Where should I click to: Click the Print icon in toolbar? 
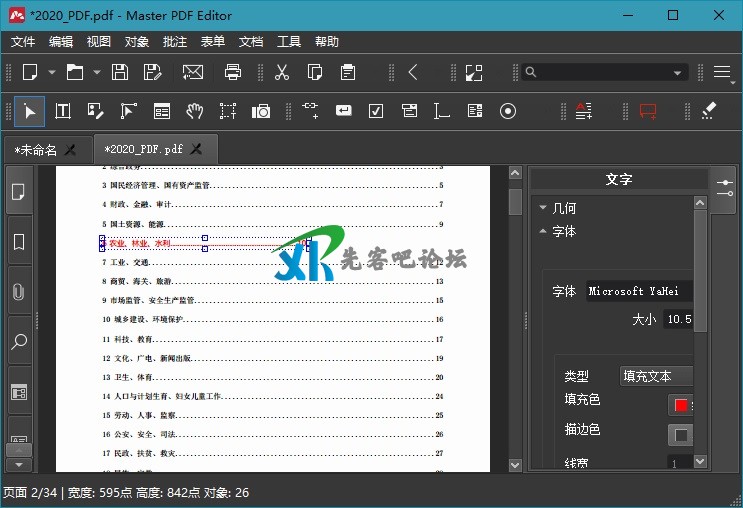click(x=233, y=72)
